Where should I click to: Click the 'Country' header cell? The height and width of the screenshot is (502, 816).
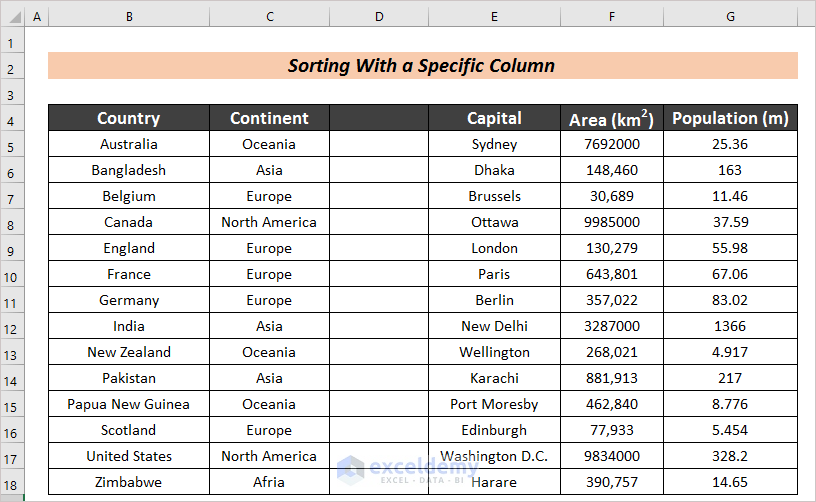tap(129, 118)
